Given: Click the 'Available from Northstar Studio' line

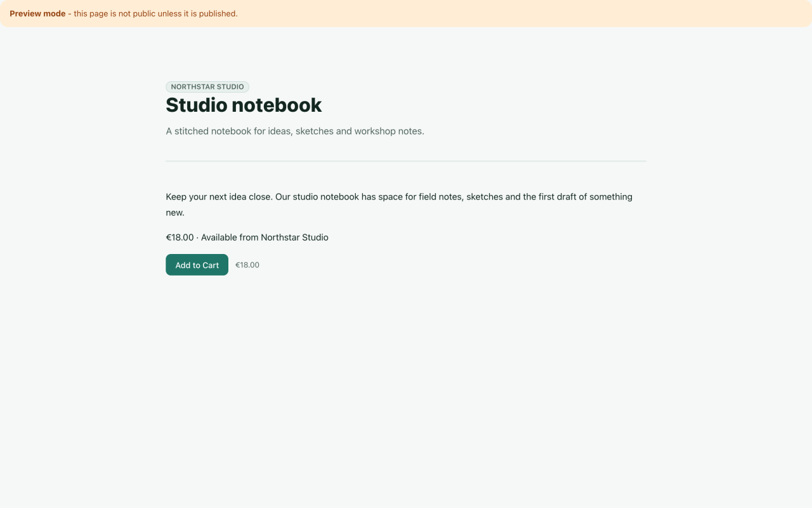Looking at the screenshot, I should (247, 237).
